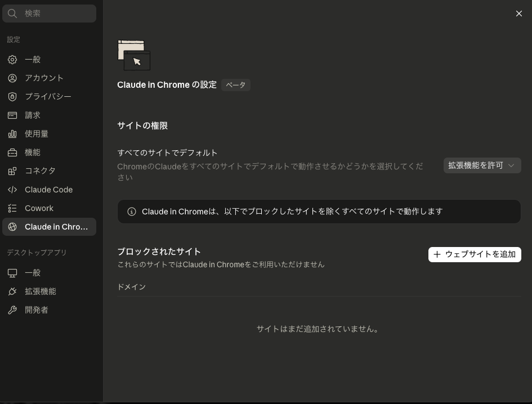
Task: Go to the アカウント settings page
Action: pos(49,78)
